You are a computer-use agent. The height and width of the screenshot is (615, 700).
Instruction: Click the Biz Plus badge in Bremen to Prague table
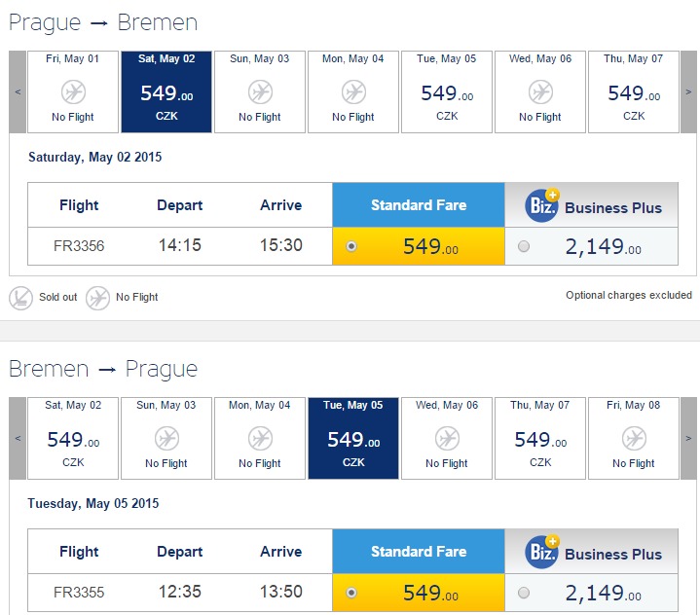pos(542,552)
